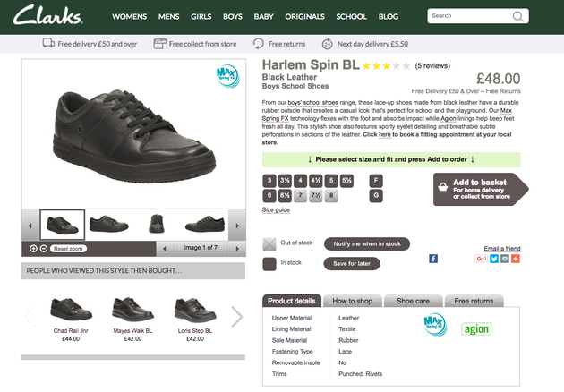The image size is (564, 392).
Task: Open the Size guide link
Action: [x=276, y=209]
